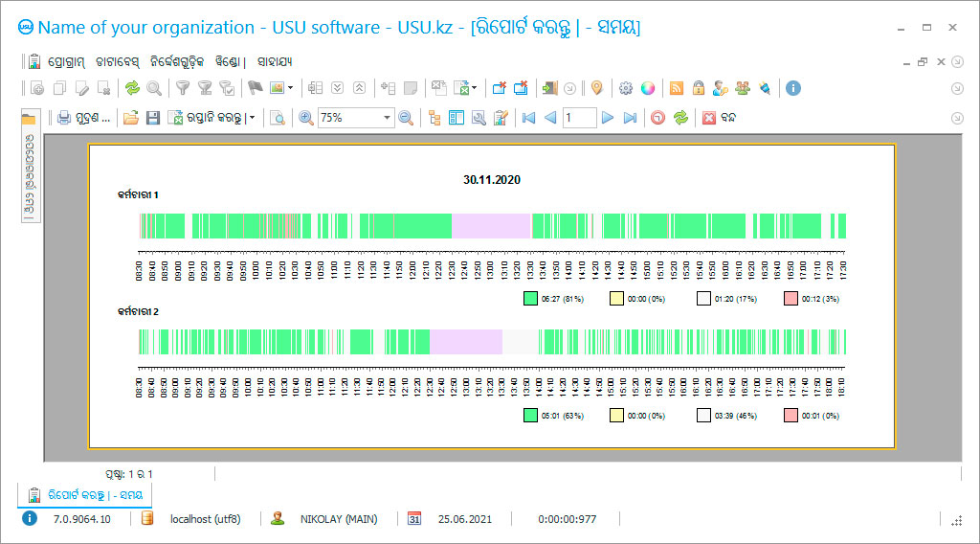Click the blue information icon in toolbar
Image resolution: width=980 pixels, height=544 pixels.
coord(792,88)
